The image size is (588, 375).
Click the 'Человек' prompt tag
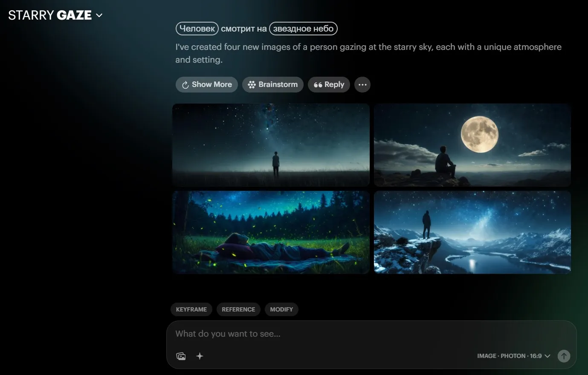197,29
